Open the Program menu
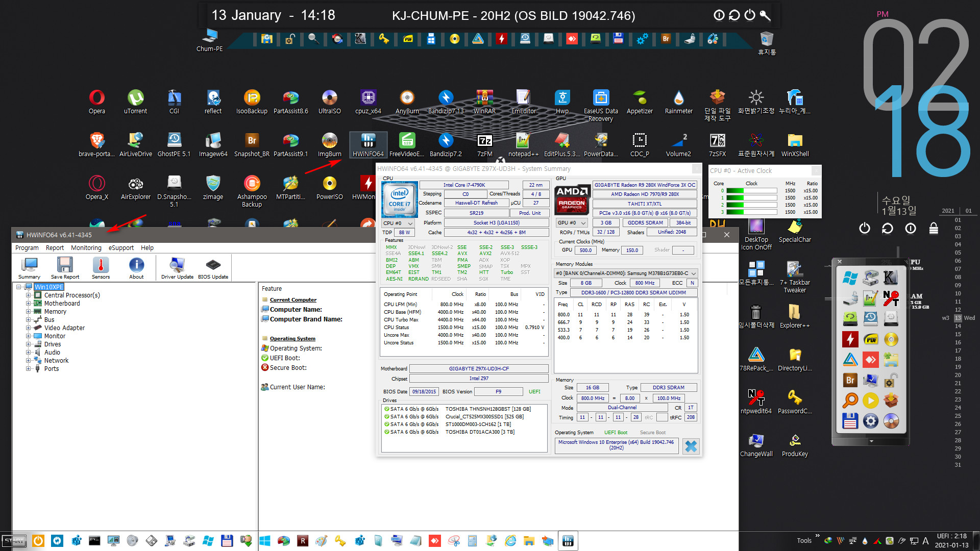Screen dimensions: 980x551 27,247
